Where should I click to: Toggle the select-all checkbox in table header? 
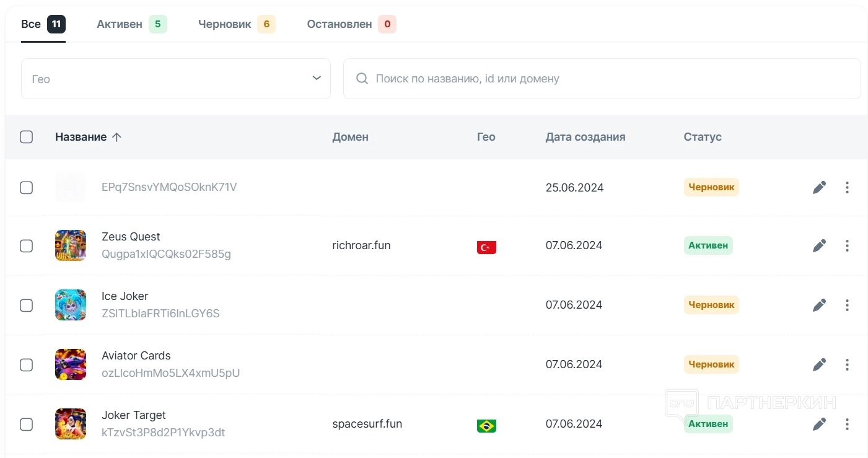[x=26, y=137]
